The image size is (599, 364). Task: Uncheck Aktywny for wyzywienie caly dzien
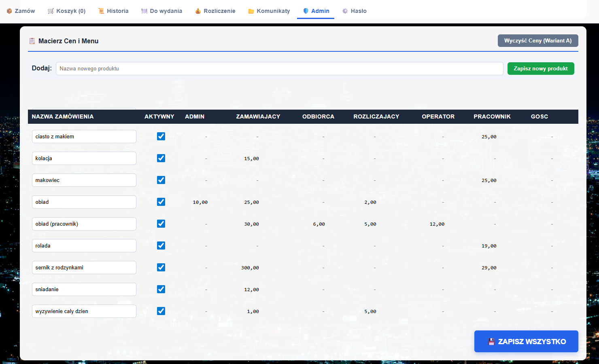pos(161,311)
